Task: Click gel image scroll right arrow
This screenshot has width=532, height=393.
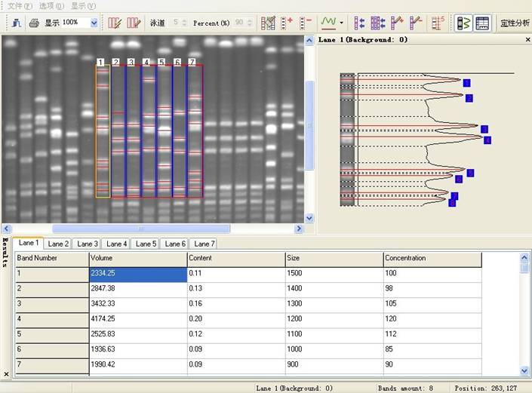Action: [x=299, y=229]
